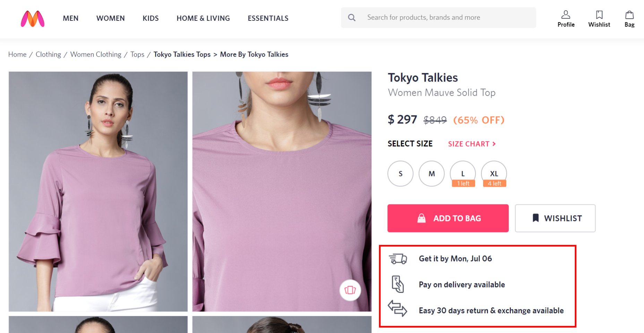Open the shopping Bag icon
Screen dimensions: 644x333
point(629,15)
